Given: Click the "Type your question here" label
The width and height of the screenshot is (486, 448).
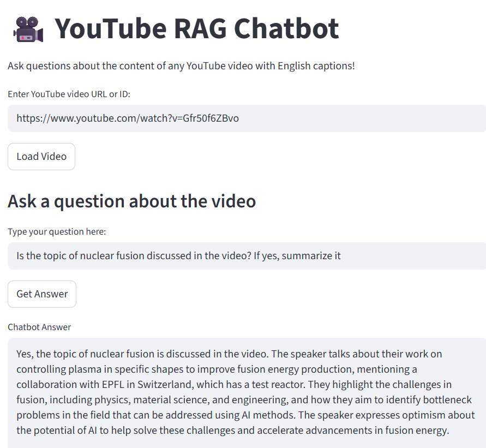Looking at the screenshot, I should pyautogui.click(x=57, y=231).
